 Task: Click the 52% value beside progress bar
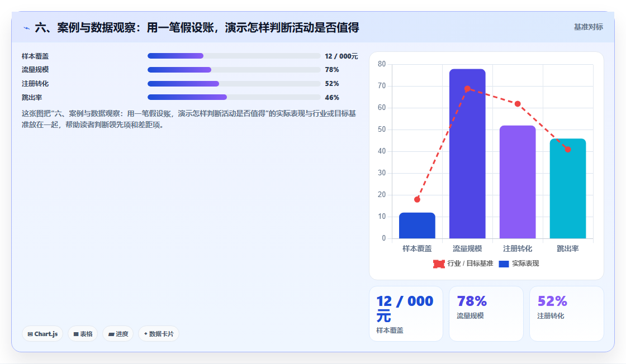pos(332,84)
